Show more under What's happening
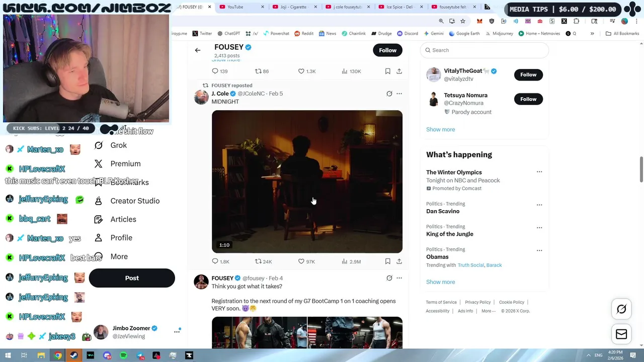Viewport: 644px width, 362px height. (x=440, y=282)
